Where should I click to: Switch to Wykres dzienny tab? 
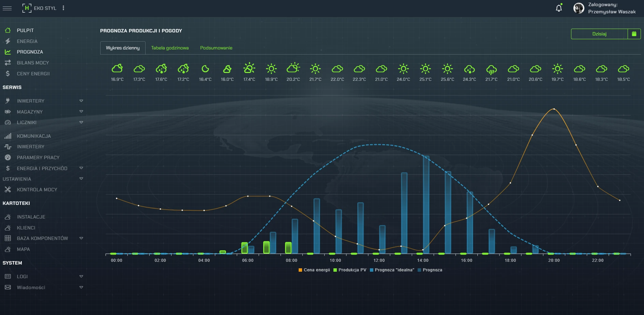[123, 48]
